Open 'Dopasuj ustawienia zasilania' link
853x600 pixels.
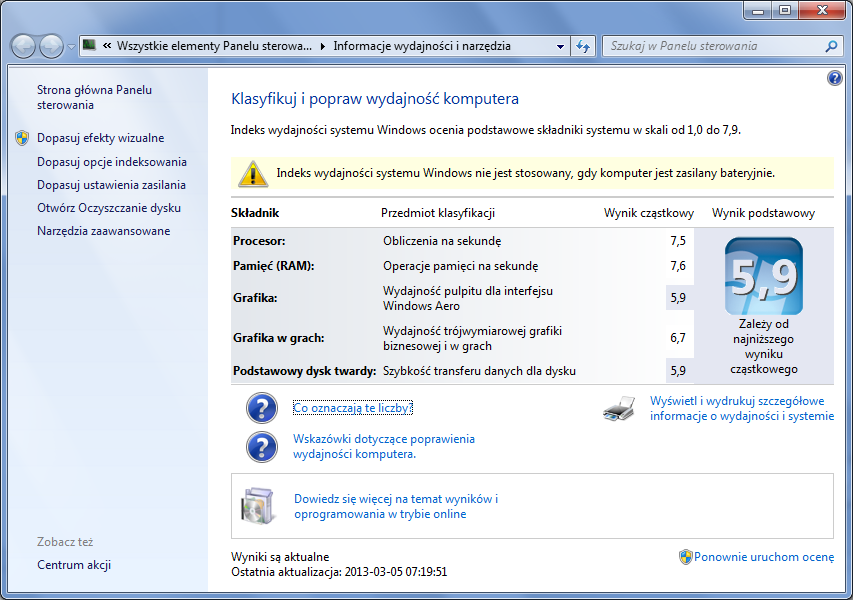point(111,185)
